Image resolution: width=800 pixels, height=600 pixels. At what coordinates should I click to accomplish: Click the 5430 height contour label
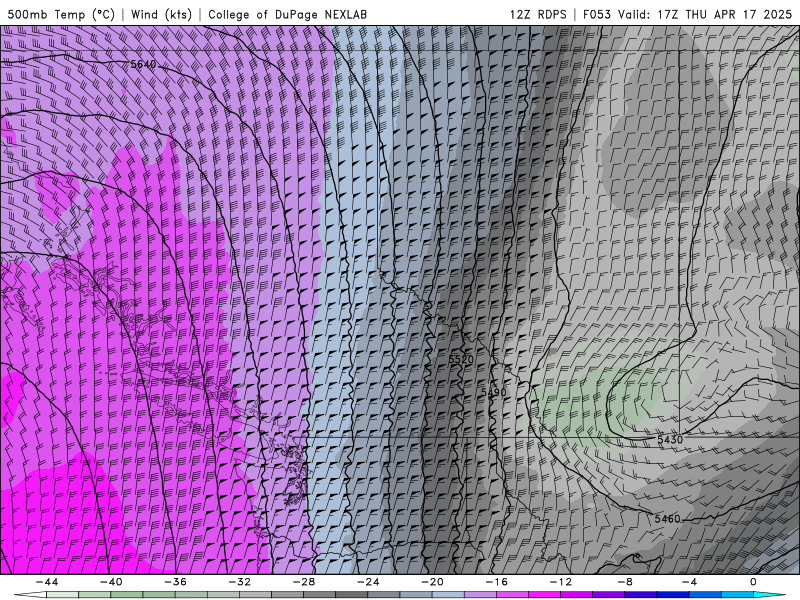click(x=669, y=439)
